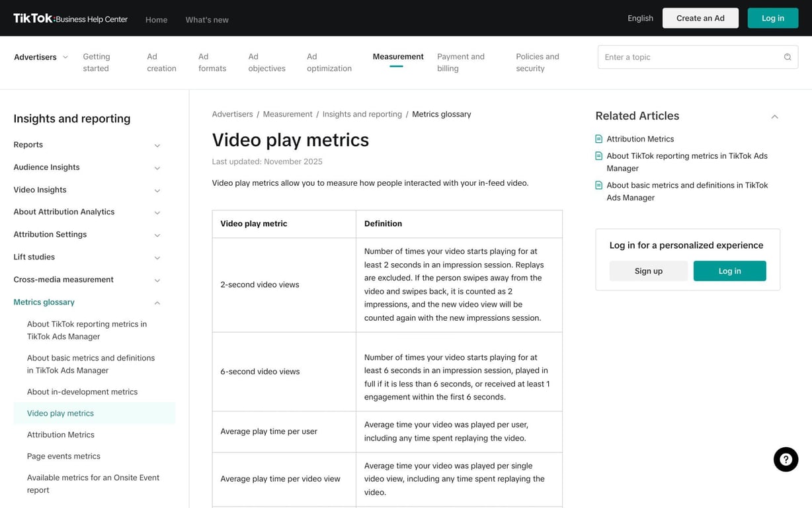Click Log in in personalized experience card

click(729, 271)
